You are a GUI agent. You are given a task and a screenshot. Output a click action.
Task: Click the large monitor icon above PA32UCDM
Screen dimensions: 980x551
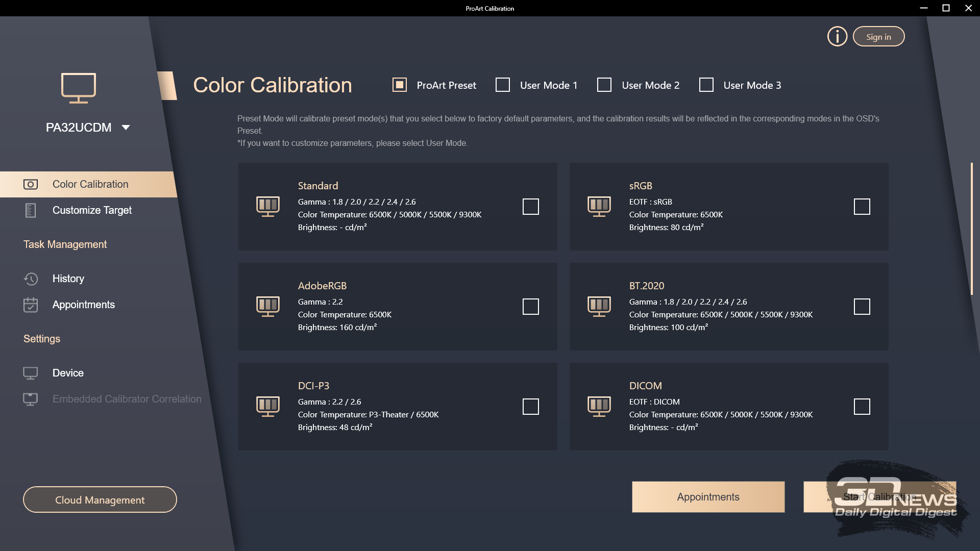pyautogui.click(x=79, y=88)
